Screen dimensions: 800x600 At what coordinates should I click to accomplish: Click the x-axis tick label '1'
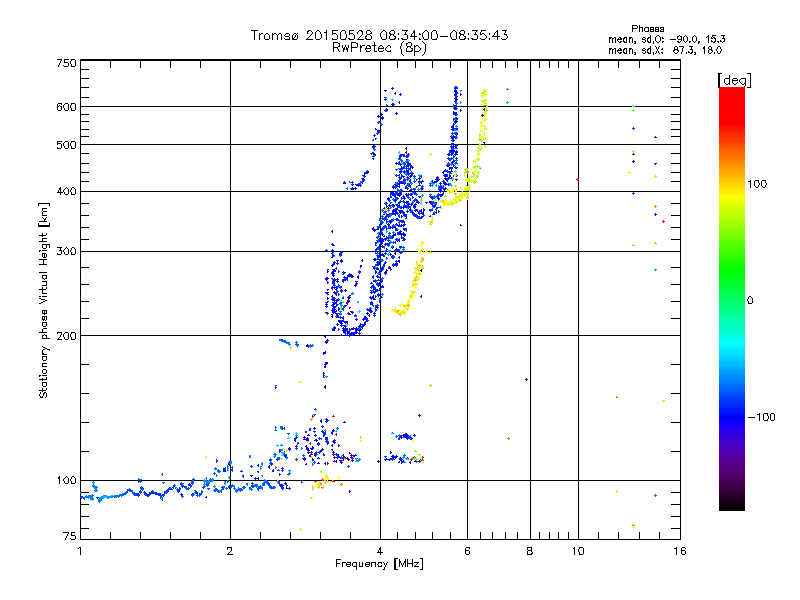(80, 551)
